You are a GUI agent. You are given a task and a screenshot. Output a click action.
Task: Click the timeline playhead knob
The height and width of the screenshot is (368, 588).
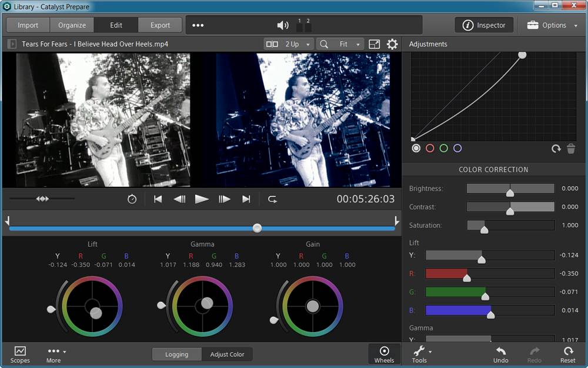[x=257, y=228]
